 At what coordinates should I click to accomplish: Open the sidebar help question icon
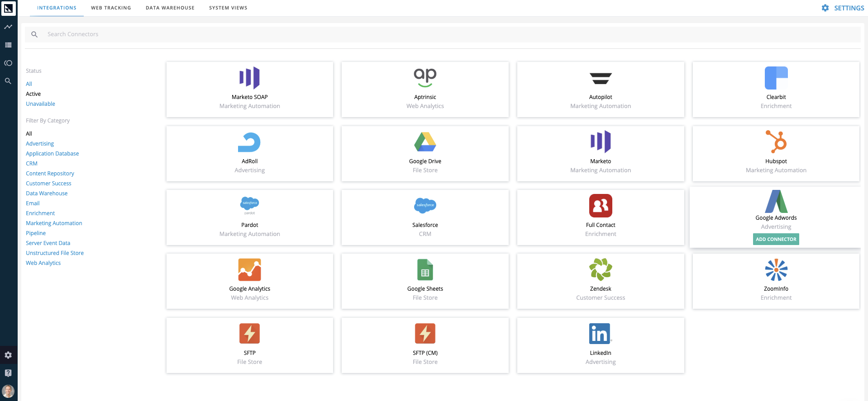8,373
